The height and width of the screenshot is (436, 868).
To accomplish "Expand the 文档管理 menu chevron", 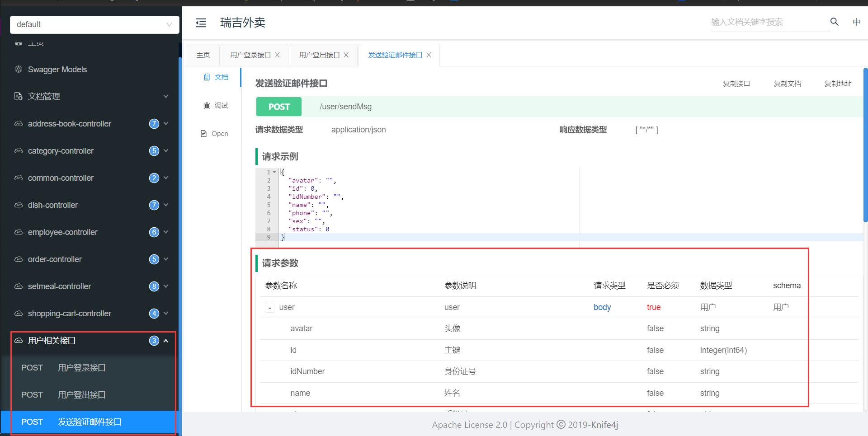I will pos(166,96).
